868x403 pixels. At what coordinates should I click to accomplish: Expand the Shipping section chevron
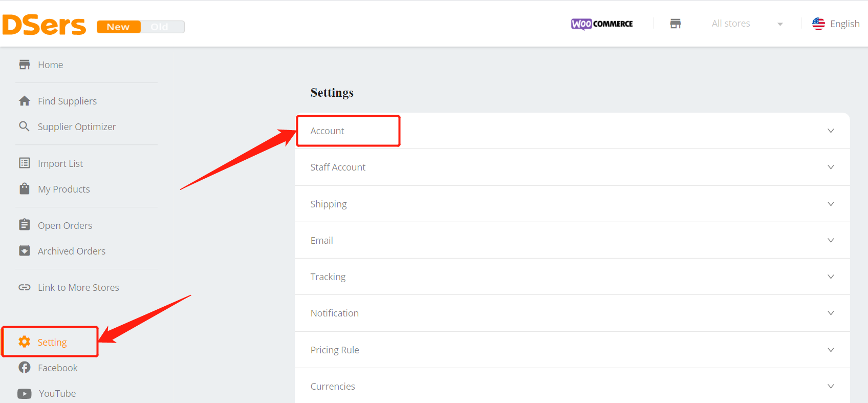831,204
